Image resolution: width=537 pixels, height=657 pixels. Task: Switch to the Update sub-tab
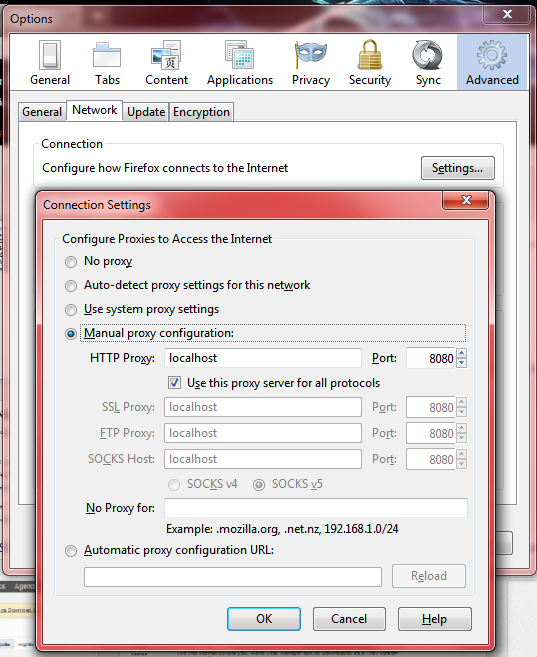point(146,112)
